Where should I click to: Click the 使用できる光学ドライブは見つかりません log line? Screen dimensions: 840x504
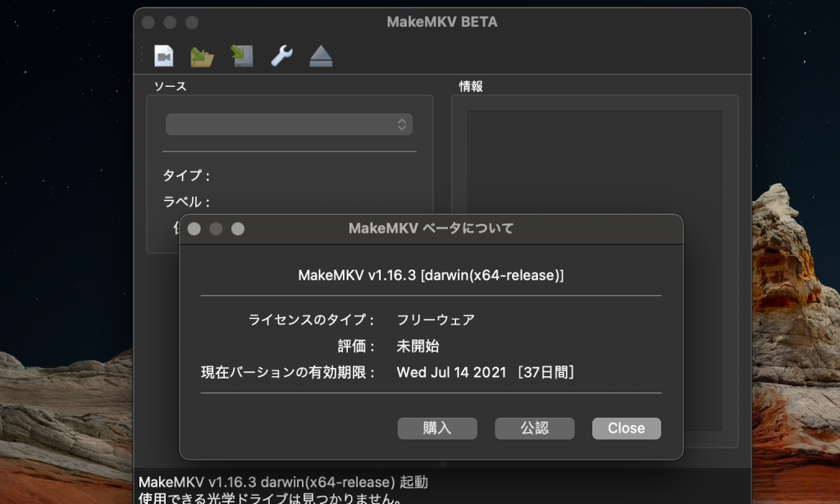click(x=271, y=497)
